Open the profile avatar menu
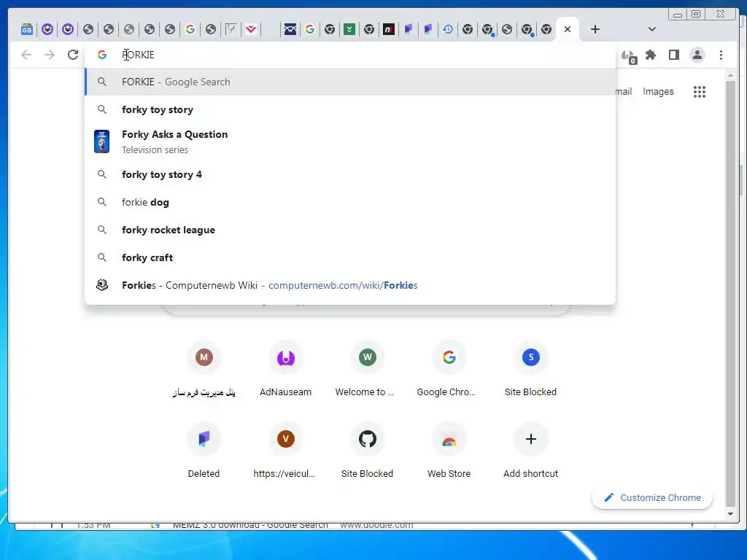The image size is (747, 560). [x=697, y=55]
